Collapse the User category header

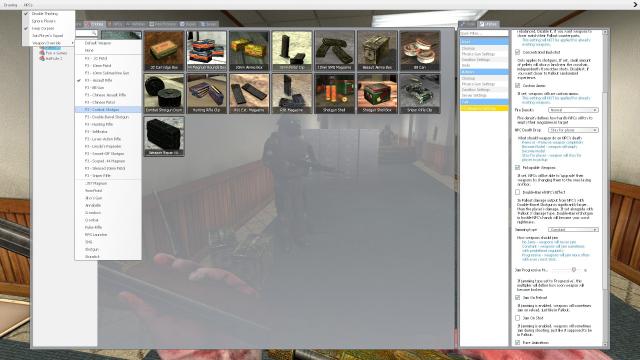click(484, 42)
